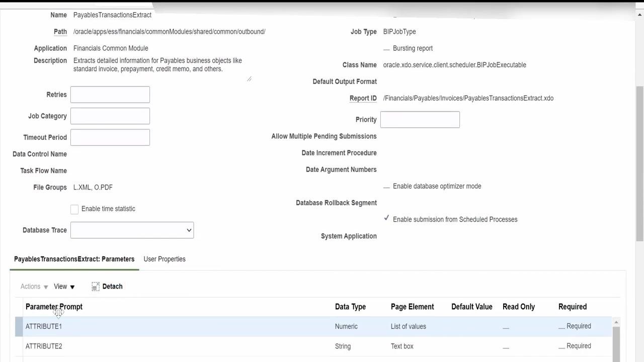Click the L.XML, O.PDF file groups value
The width and height of the screenshot is (644, 362).
point(93,188)
